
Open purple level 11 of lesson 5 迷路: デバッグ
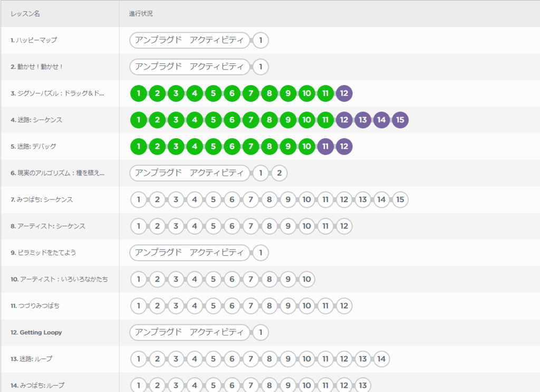[x=325, y=146]
